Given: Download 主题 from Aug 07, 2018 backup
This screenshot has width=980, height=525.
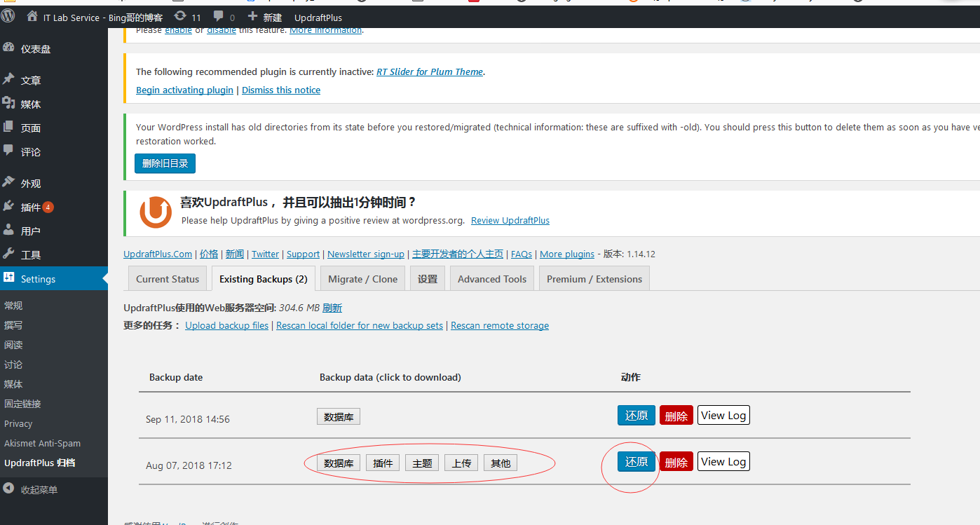Looking at the screenshot, I should click(422, 463).
